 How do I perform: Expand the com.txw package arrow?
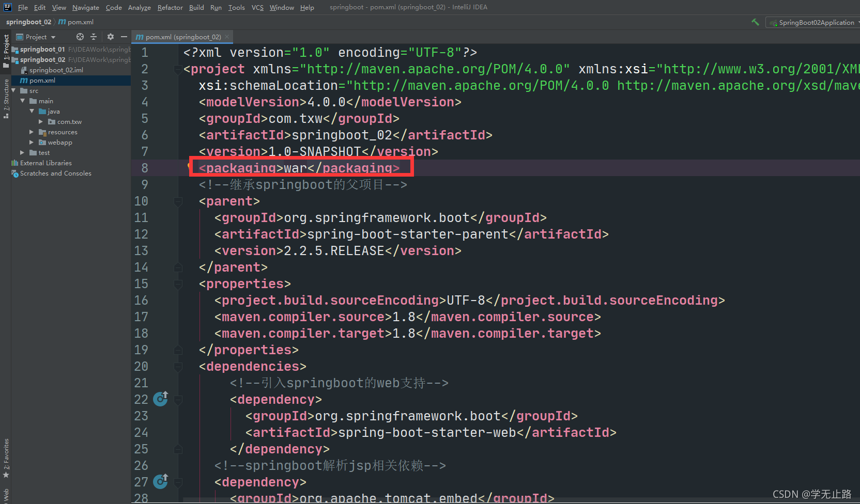click(41, 121)
